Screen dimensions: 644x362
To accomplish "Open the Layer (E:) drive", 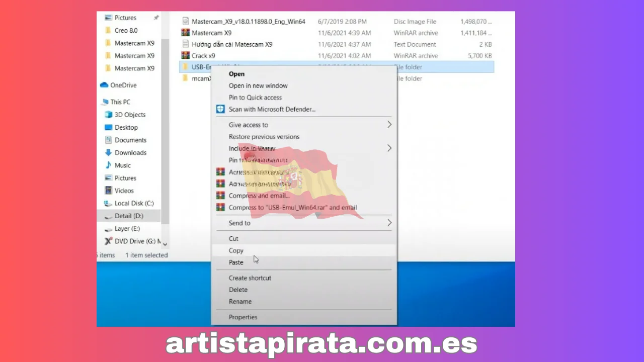I will pyautogui.click(x=123, y=228).
